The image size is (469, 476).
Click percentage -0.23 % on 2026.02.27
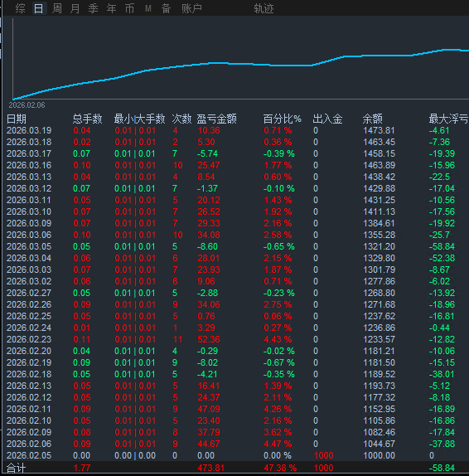point(278,293)
